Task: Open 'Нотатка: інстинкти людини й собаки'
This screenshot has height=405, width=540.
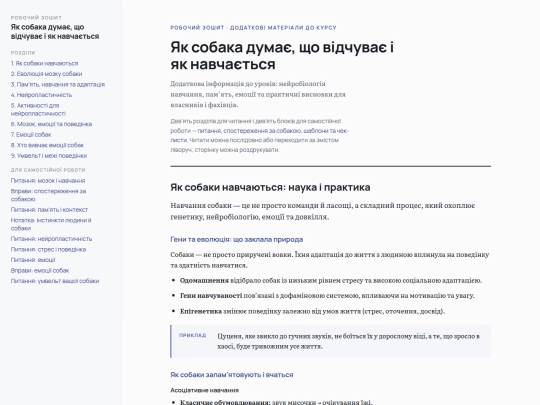Action: point(51,224)
